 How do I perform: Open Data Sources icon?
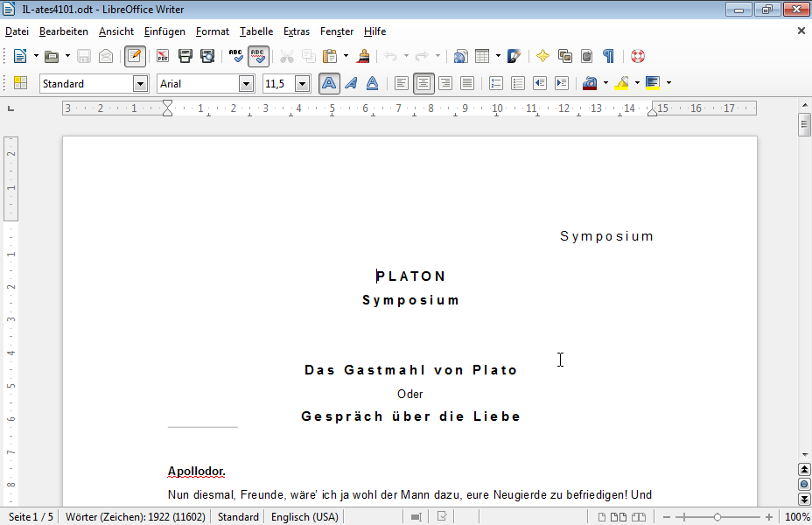coord(586,56)
